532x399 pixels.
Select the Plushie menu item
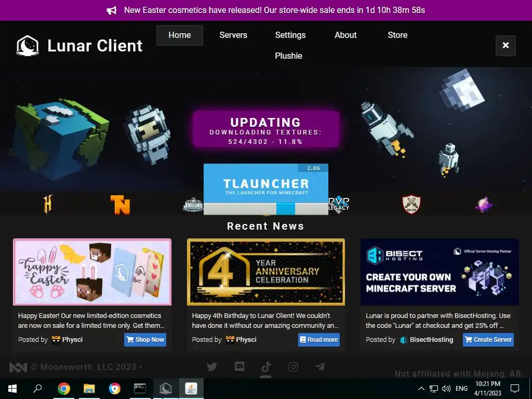click(x=288, y=56)
